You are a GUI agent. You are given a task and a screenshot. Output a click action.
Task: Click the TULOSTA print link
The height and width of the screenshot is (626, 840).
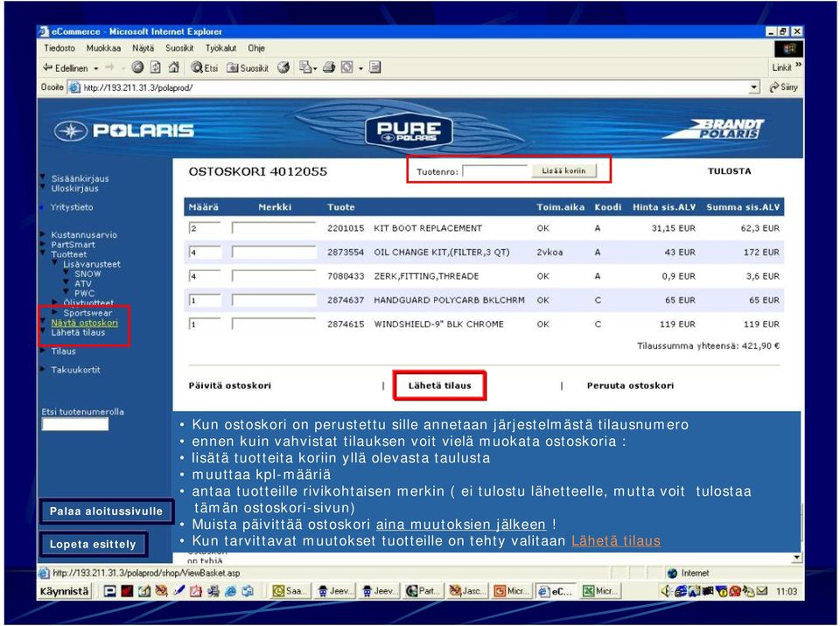pos(729,171)
